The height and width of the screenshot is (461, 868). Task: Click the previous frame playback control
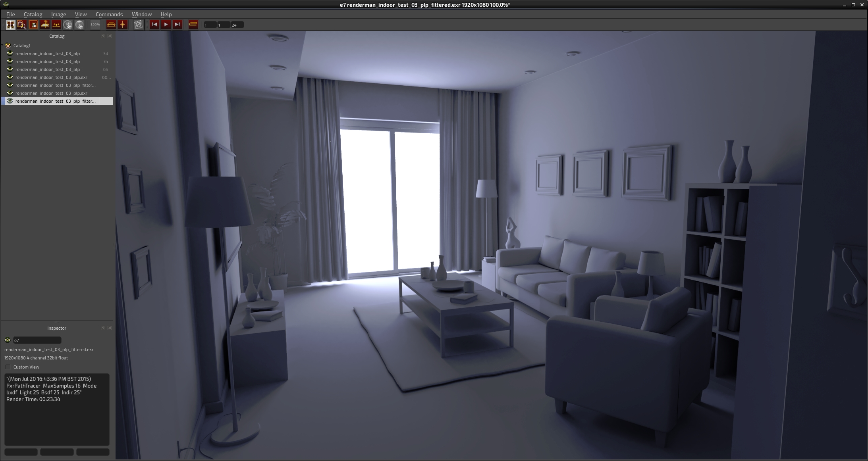[156, 25]
